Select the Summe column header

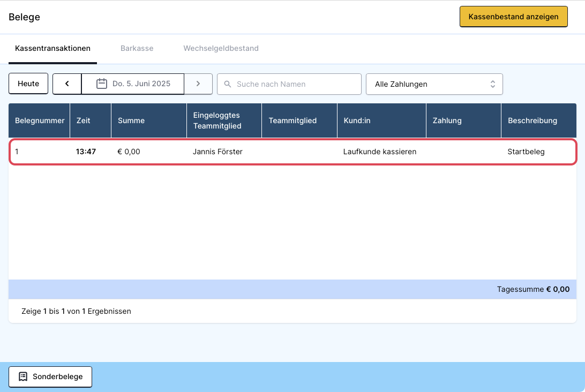(x=149, y=120)
